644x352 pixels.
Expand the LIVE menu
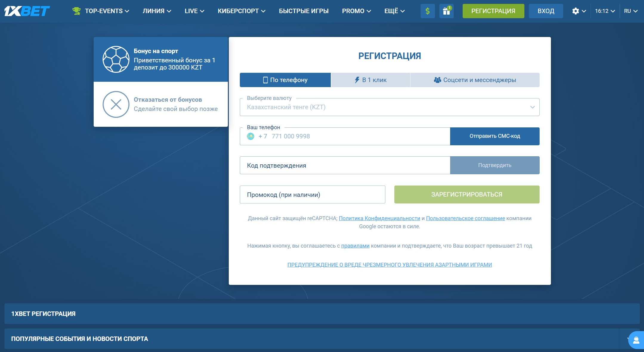(x=194, y=11)
